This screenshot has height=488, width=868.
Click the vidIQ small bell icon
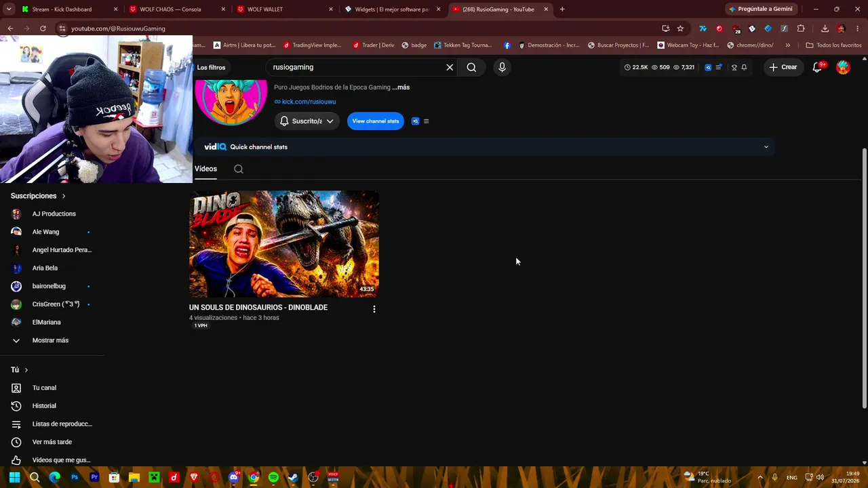coord(744,67)
